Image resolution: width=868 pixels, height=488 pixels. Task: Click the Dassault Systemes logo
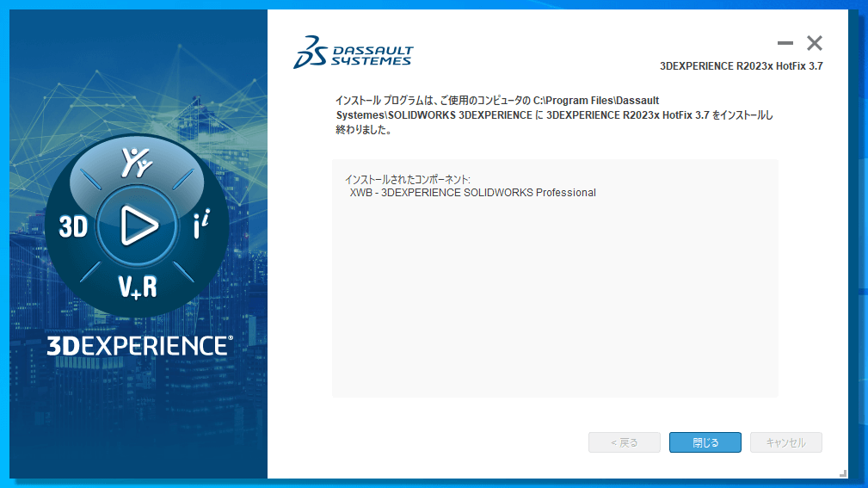[354, 53]
